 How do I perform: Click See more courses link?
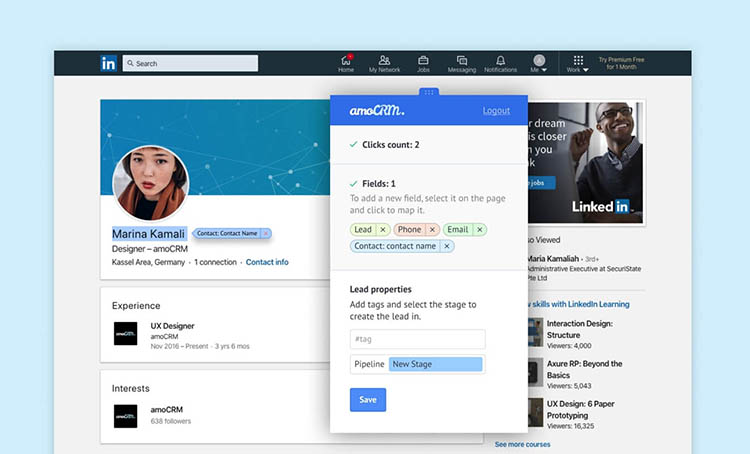pos(522,444)
